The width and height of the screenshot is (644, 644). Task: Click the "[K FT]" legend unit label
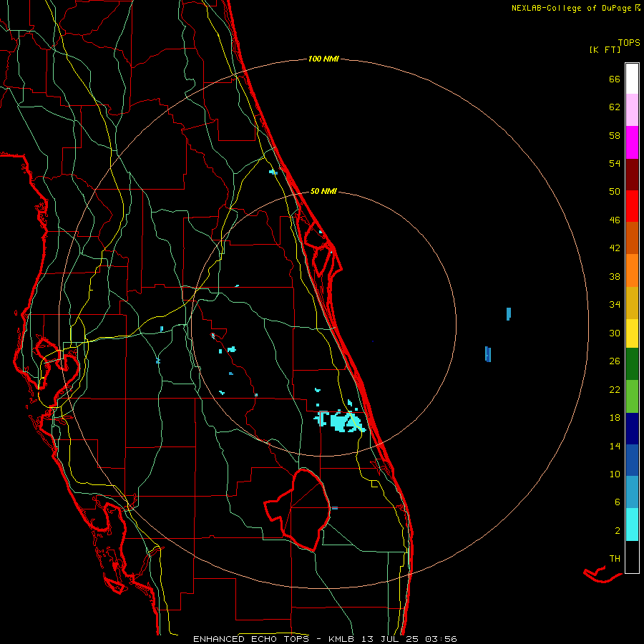(605, 50)
